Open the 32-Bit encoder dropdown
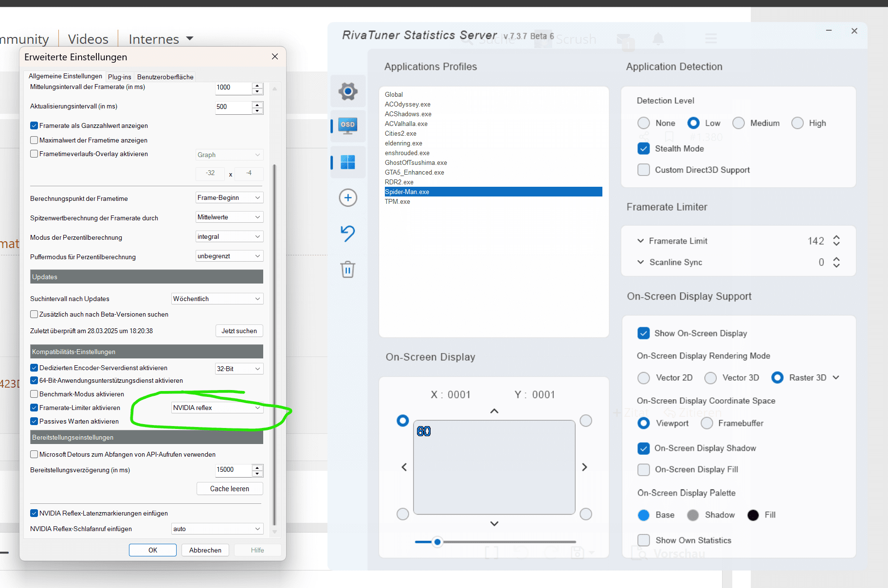Image resolution: width=888 pixels, height=588 pixels. pyautogui.click(x=239, y=369)
